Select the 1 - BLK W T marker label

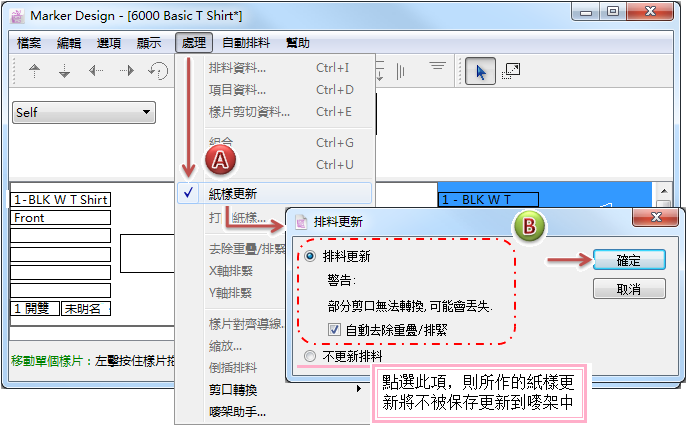tap(488, 200)
